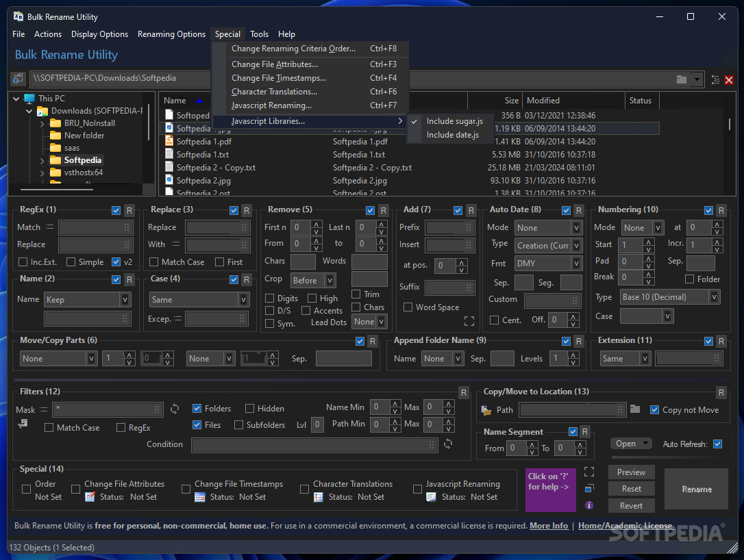Toggle the Inc.Ext. checkbox in RegEx
This screenshot has height=560, width=744.
[23, 262]
